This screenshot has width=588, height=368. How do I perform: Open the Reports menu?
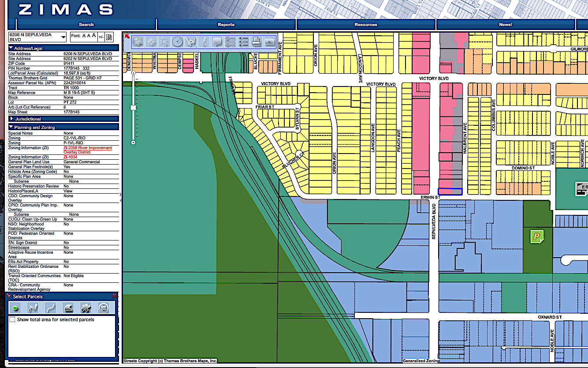point(226,25)
